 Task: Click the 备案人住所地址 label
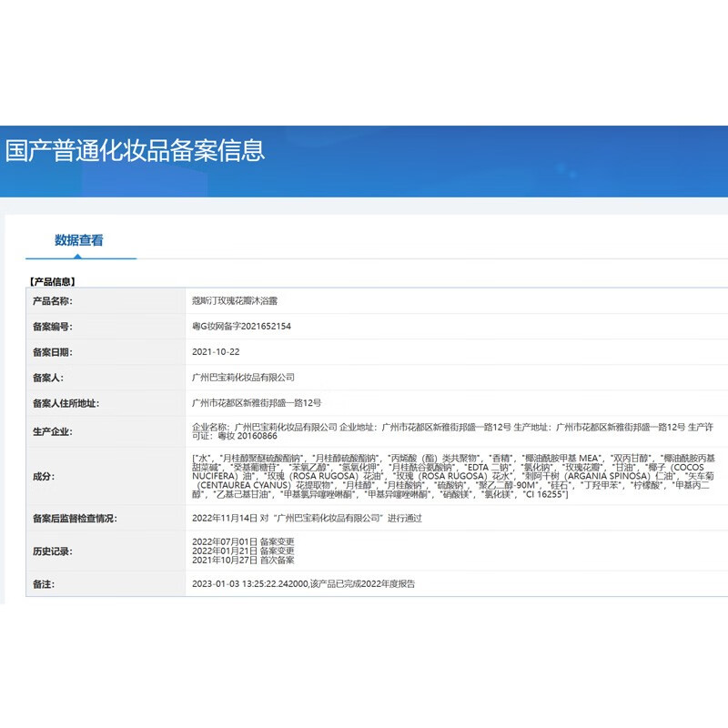(66, 403)
